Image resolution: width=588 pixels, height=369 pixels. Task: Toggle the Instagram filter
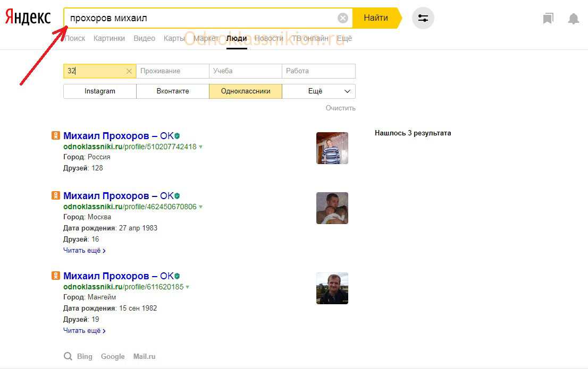(100, 91)
